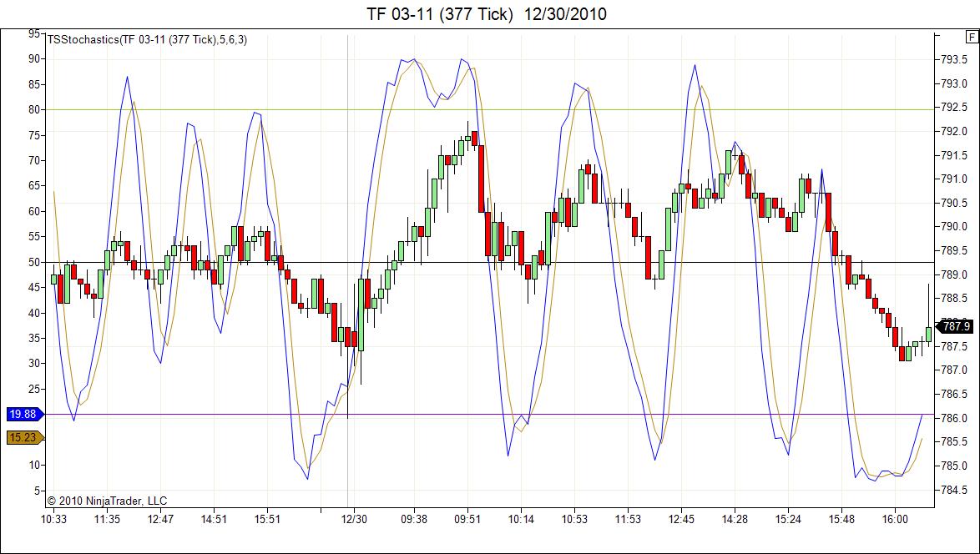Click the 10:53 time axis label
The image size is (980, 554).
click(574, 520)
